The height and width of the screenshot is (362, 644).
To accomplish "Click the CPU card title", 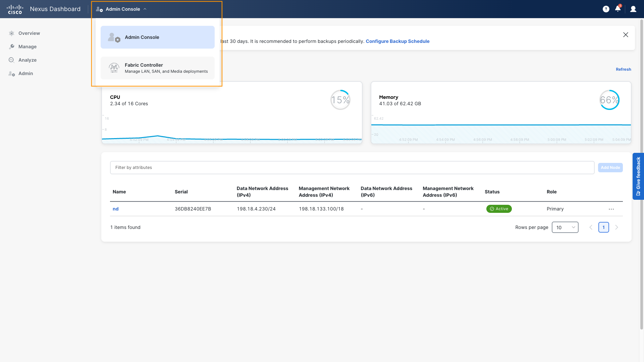I will 115,97.
